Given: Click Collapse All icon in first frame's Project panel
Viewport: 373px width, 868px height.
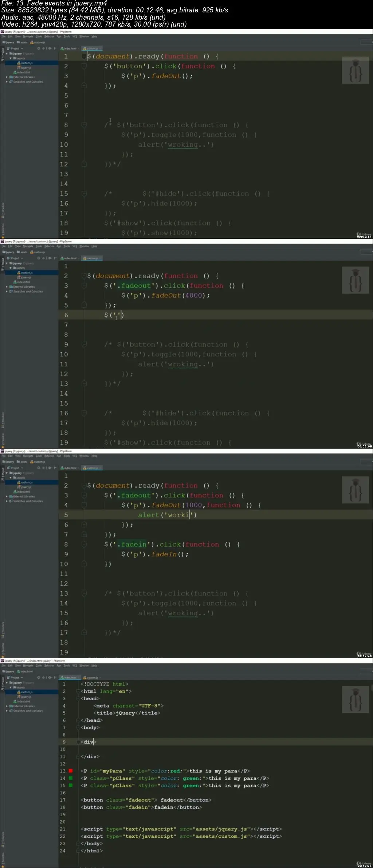Looking at the screenshot, I should click(43, 49).
